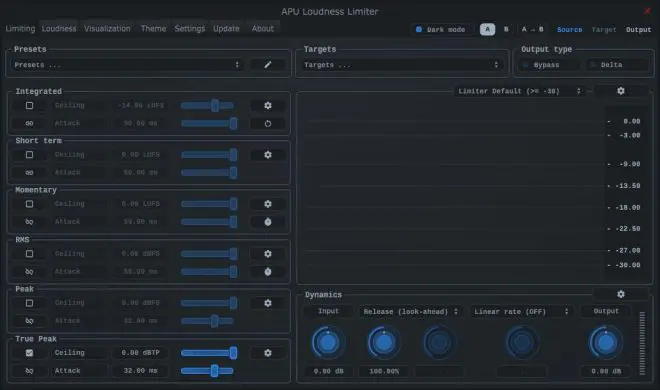660x390 pixels.
Task: Open Peak section gear settings
Action: tap(268, 303)
